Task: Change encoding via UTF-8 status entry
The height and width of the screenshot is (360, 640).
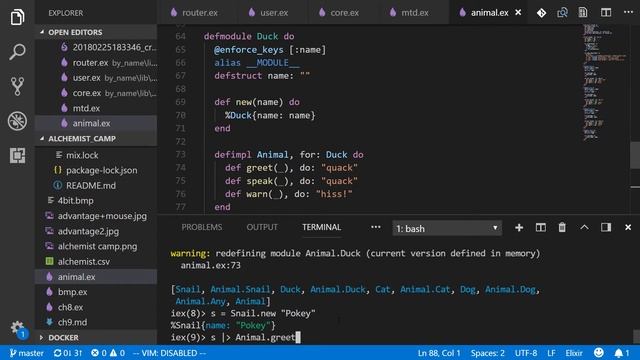Action: [526, 353]
